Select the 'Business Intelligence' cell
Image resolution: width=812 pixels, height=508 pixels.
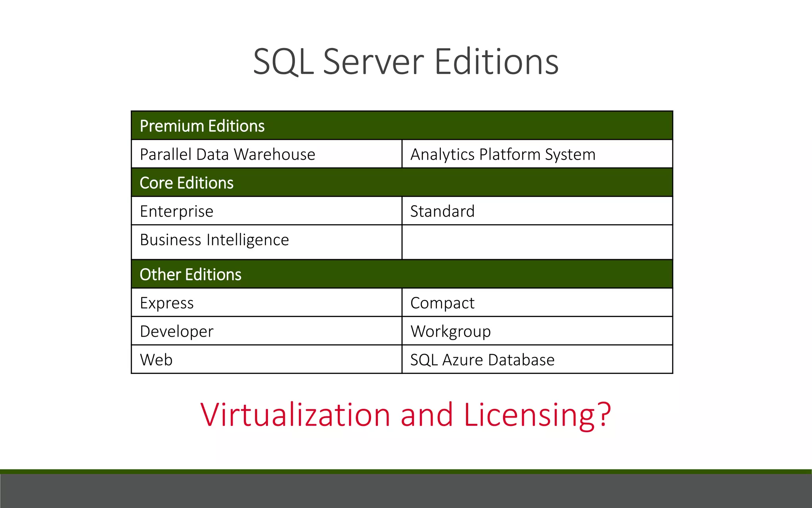(x=266, y=242)
